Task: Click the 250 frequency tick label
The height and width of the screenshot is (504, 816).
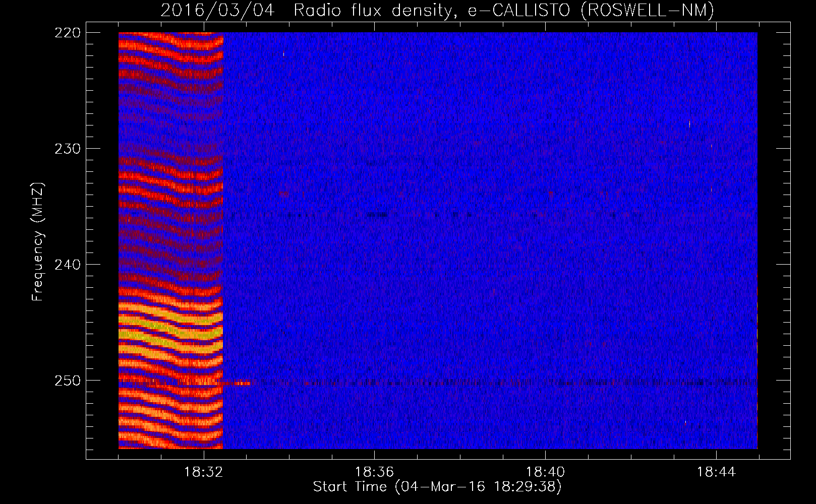Action: point(67,381)
